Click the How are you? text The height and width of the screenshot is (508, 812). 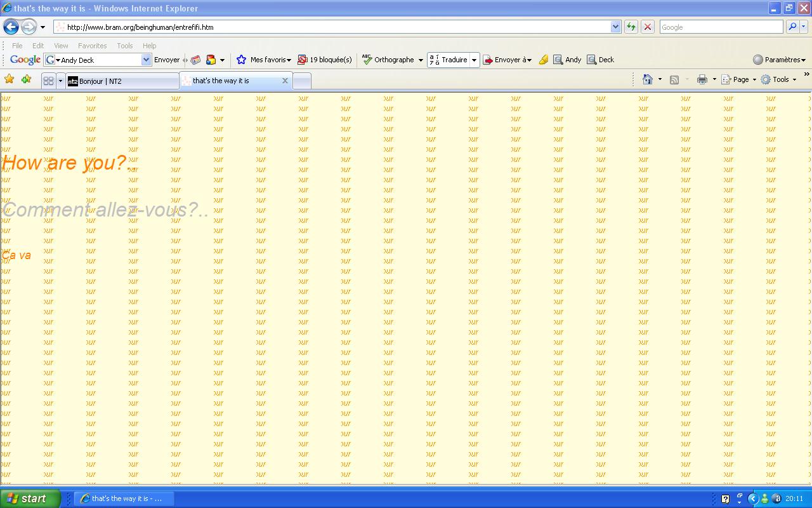coord(69,163)
